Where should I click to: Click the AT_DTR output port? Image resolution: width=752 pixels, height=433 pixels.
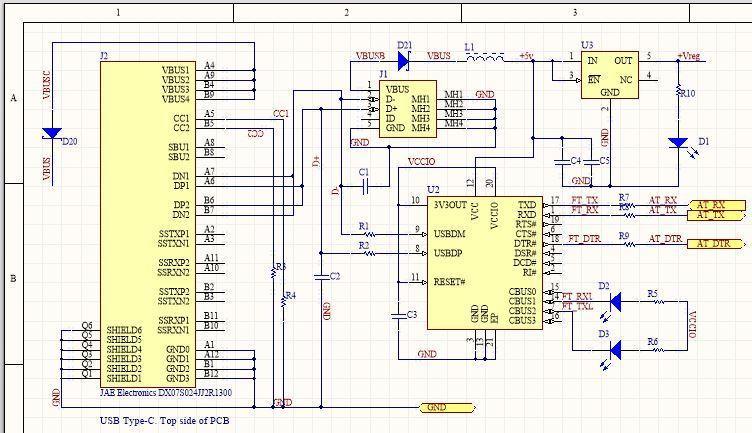pos(717,244)
